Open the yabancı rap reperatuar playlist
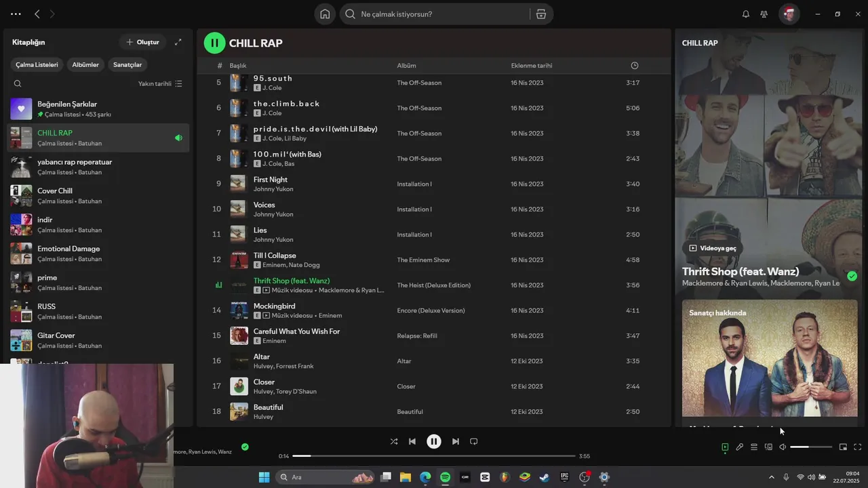The width and height of the screenshot is (868, 488). tap(98, 167)
